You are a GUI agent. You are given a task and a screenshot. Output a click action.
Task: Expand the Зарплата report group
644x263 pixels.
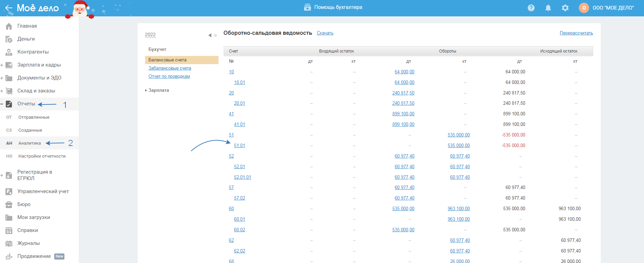tap(159, 90)
